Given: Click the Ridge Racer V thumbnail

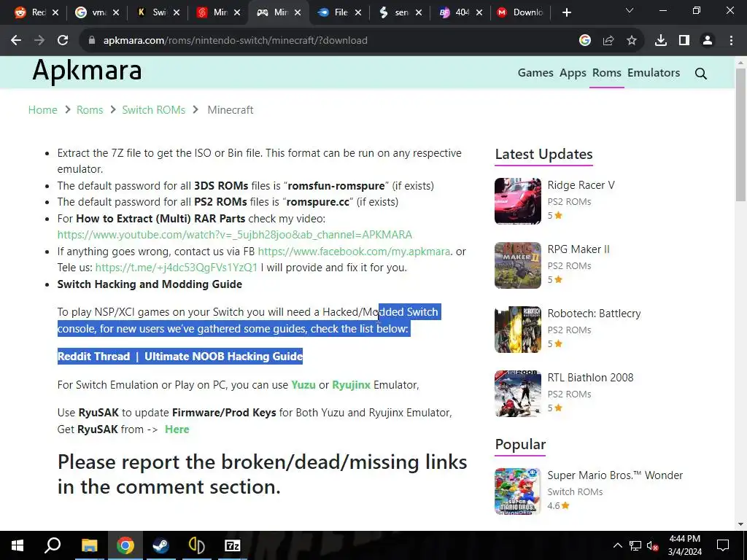Looking at the screenshot, I should 518,201.
